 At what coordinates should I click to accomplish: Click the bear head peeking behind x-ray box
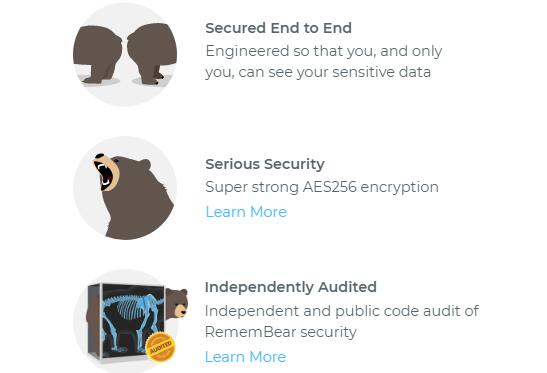coord(177,303)
